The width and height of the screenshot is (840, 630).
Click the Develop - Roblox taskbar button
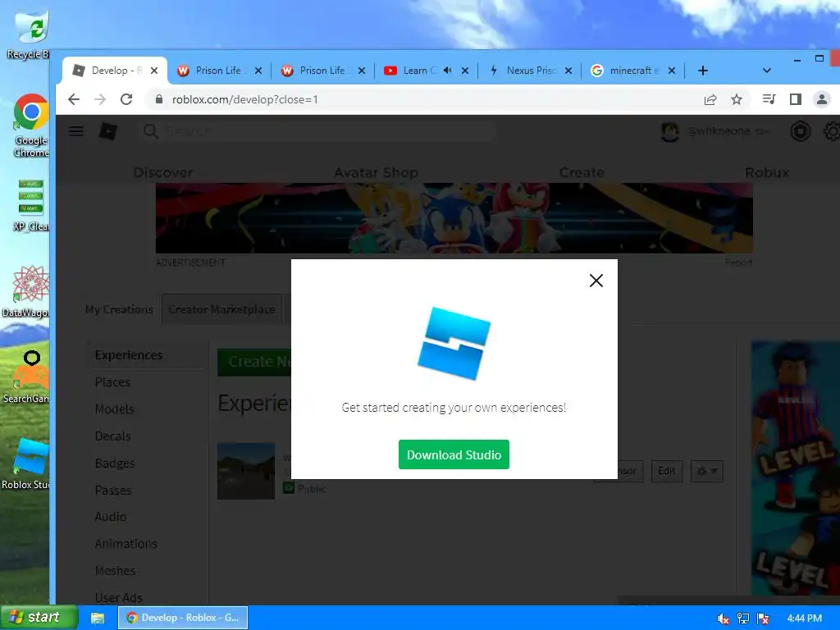183,618
